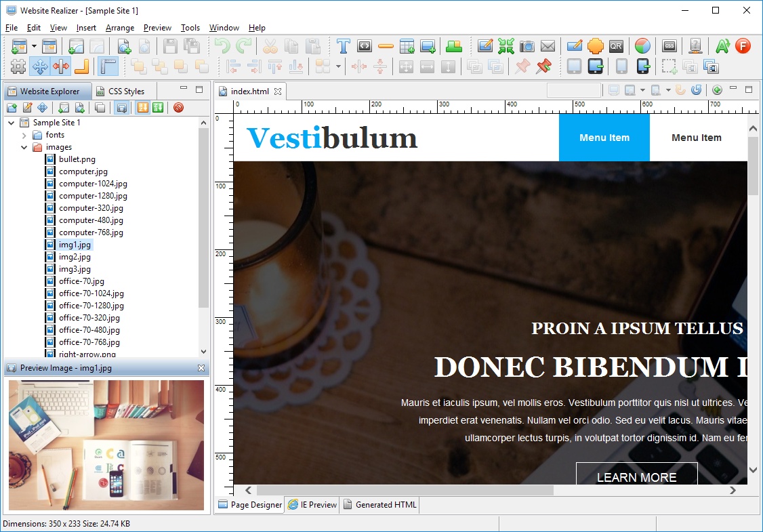
Task: Select img2.jpg in the images folder
Action: pyautogui.click(x=75, y=257)
